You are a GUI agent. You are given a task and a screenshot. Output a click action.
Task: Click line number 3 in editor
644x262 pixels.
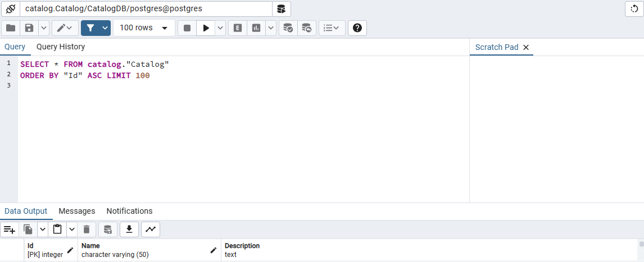(x=8, y=85)
